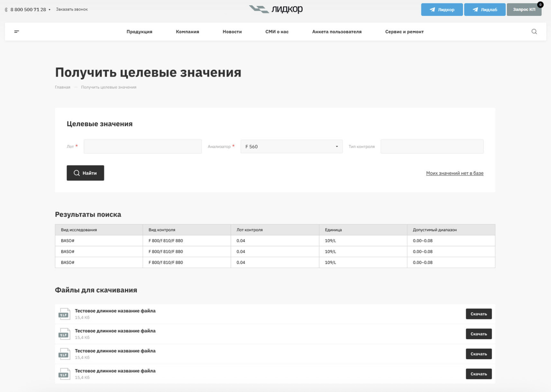The height and width of the screenshot is (392, 551).
Task: Click the last file's document icon
Action: (64, 374)
